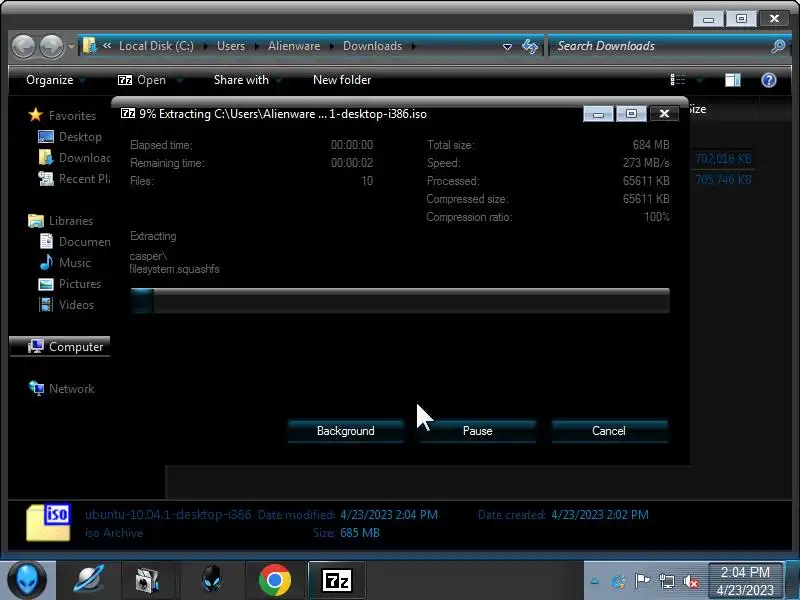
Task: Expand the back/forward history dropdown arrow
Action: pyautogui.click(x=71, y=47)
